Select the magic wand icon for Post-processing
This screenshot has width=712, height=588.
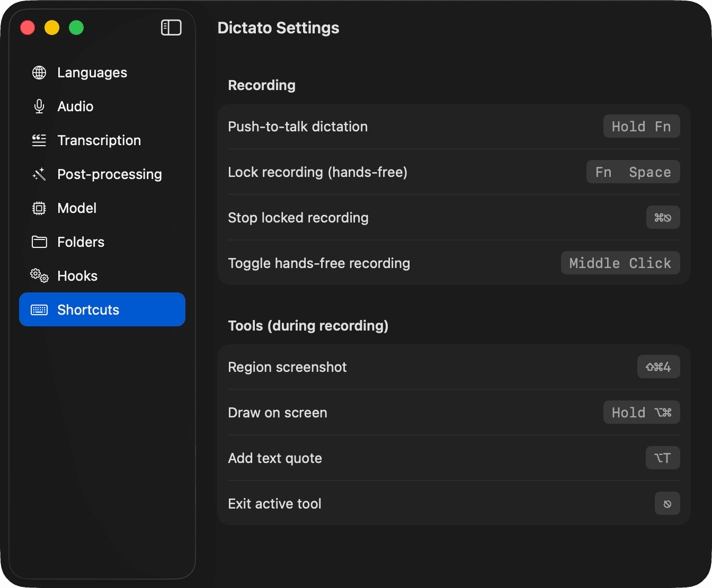[39, 174]
